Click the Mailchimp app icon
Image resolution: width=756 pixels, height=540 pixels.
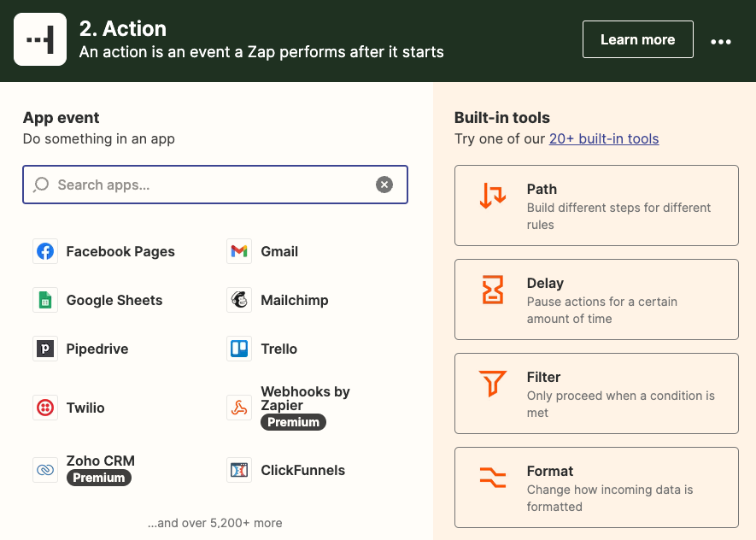pyautogui.click(x=239, y=300)
